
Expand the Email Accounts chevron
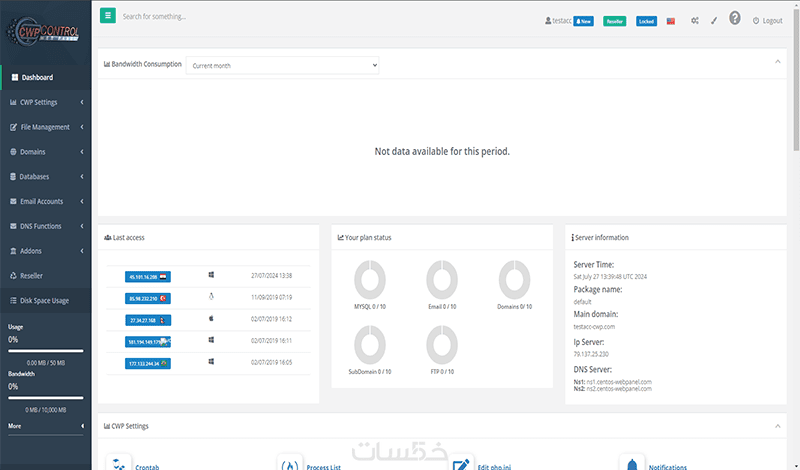(82, 201)
